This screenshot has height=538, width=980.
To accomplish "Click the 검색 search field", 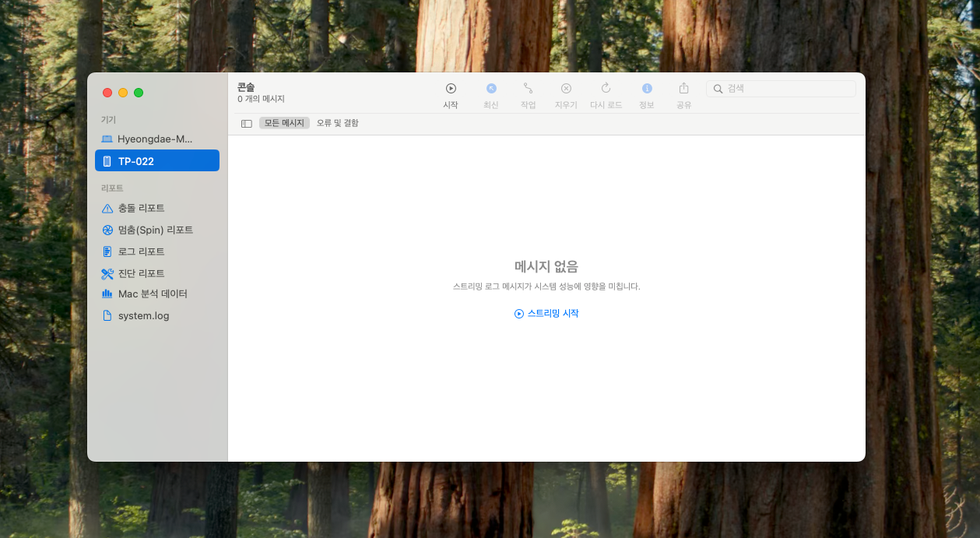I will (x=781, y=89).
